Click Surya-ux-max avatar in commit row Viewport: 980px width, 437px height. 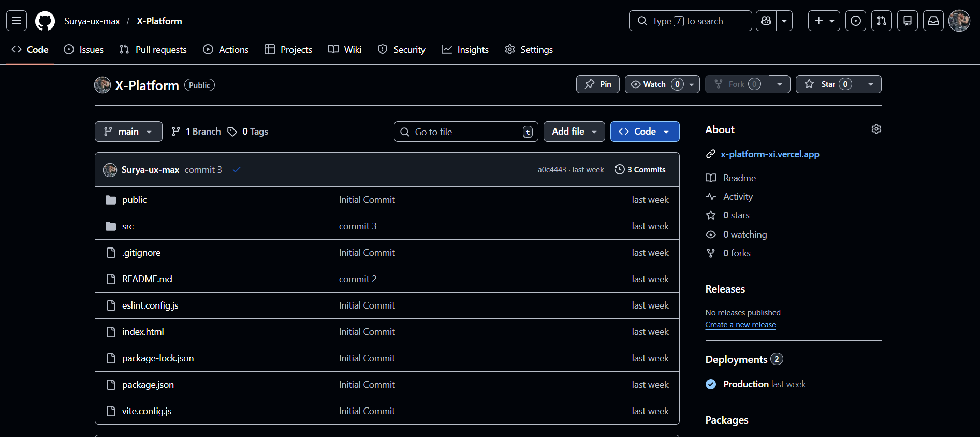pyautogui.click(x=110, y=170)
